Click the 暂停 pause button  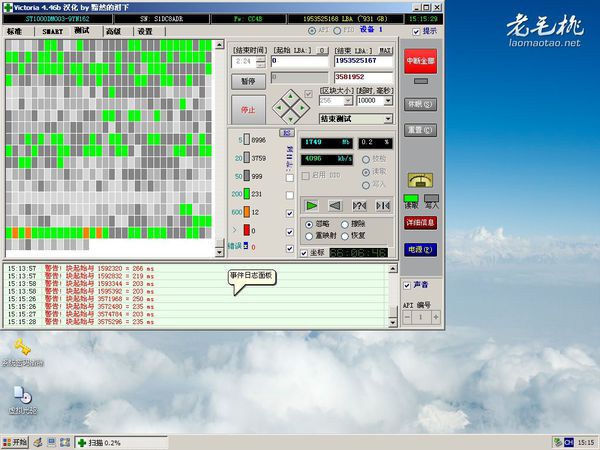248,82
